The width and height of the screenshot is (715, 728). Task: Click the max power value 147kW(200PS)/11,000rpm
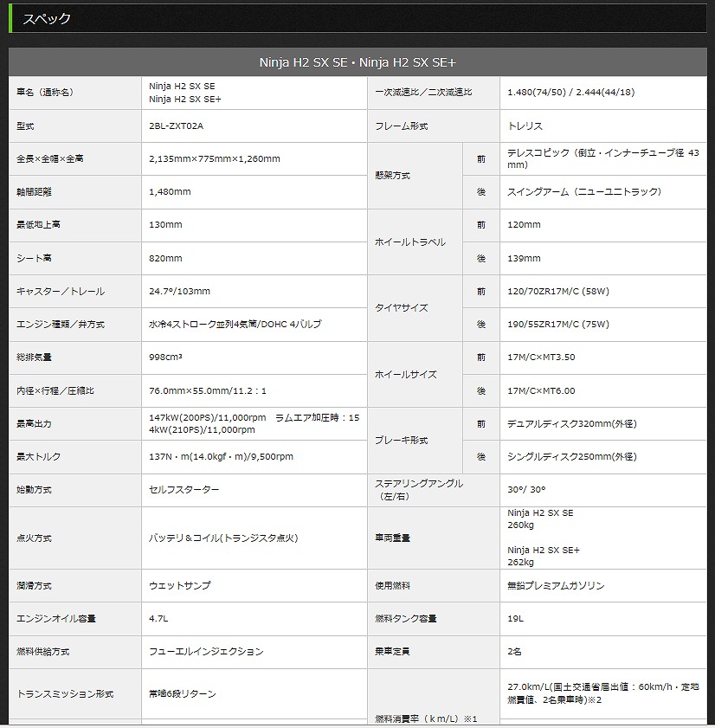208,418
